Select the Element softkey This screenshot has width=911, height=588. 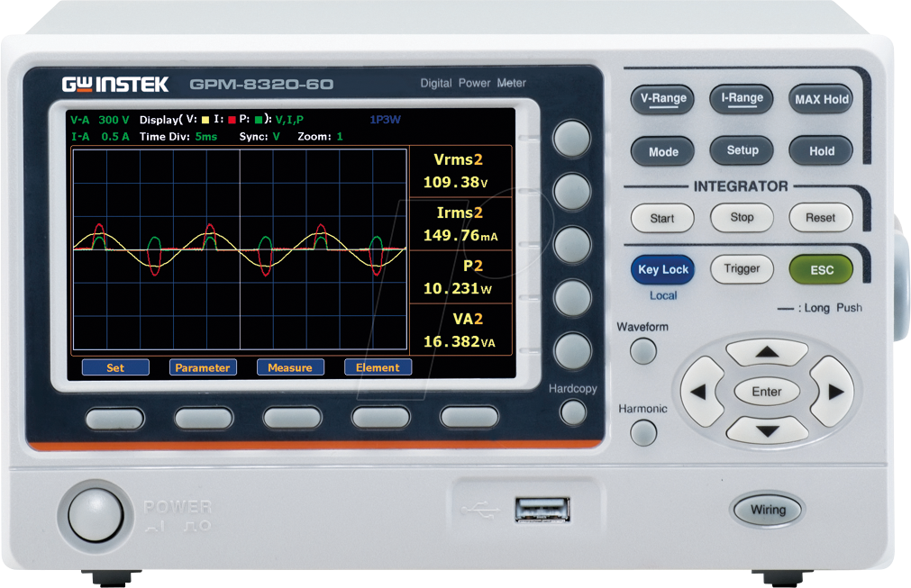pos(378,367)
